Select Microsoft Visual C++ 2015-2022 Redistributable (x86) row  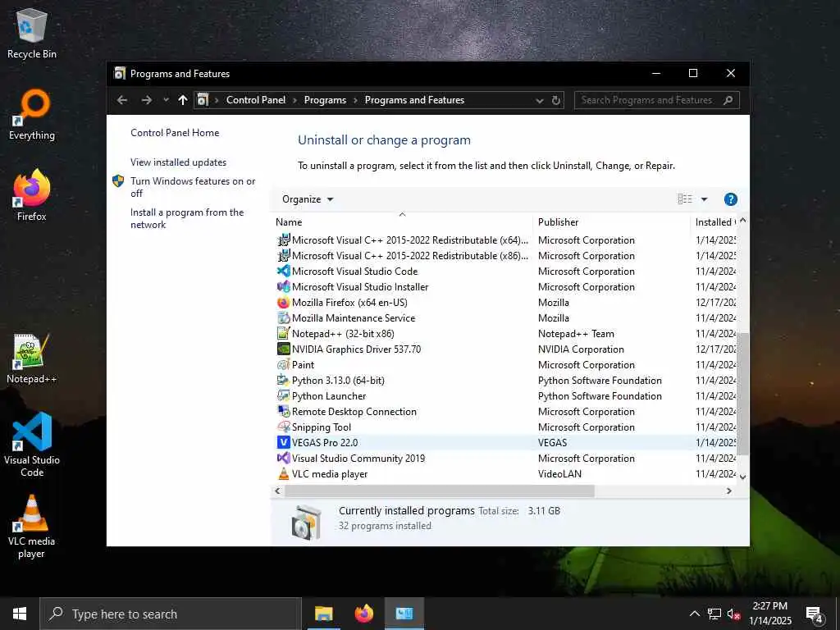[x=505, y=256]
